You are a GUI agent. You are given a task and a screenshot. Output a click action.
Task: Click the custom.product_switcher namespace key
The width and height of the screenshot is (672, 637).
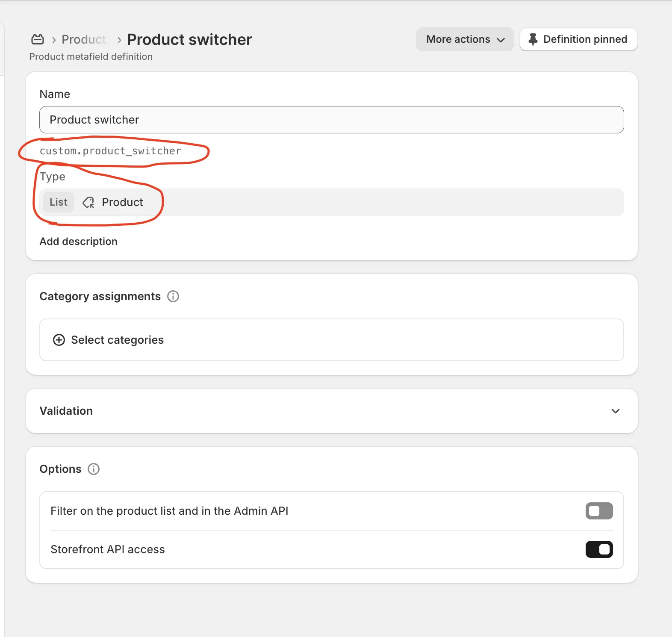[x=110, y=151]
